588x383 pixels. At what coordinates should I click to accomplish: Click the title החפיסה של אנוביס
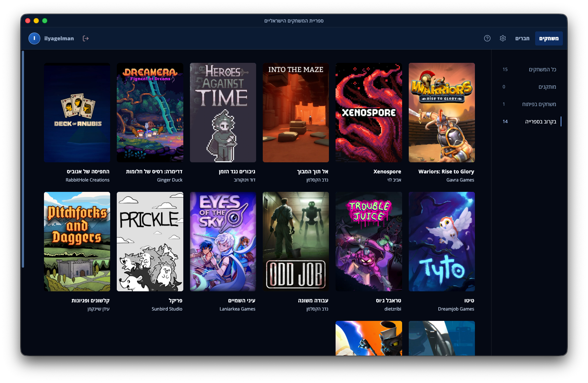88,172
